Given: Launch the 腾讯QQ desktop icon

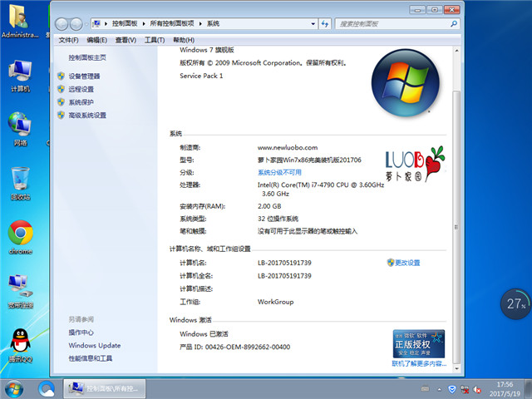Looking at the screenshot, I should click(20, 346).
